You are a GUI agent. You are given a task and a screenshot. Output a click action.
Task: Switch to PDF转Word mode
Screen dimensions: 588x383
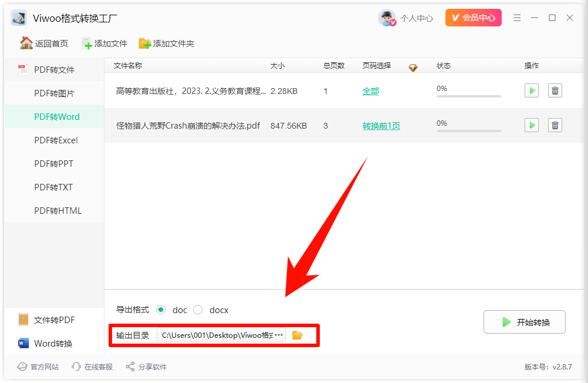54,116
